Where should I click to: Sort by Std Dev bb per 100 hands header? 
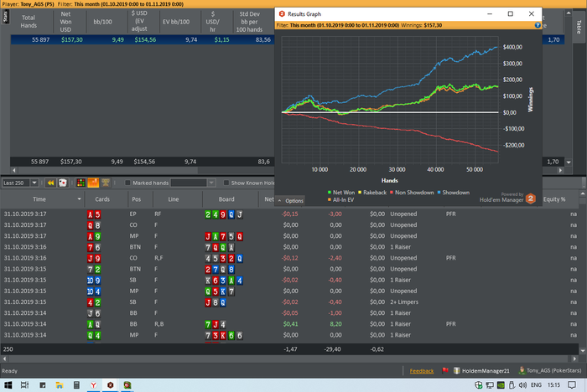(x=249, y=22)
